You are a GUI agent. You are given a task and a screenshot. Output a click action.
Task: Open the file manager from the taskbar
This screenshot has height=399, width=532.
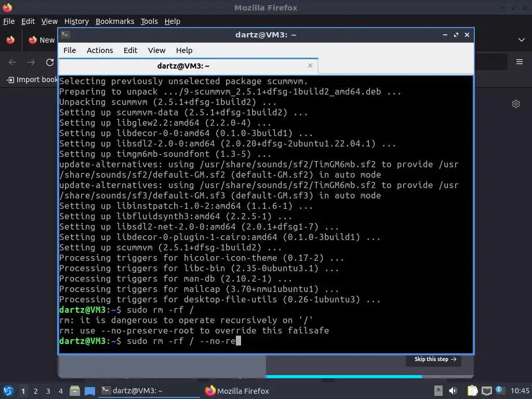click(75, 391)
